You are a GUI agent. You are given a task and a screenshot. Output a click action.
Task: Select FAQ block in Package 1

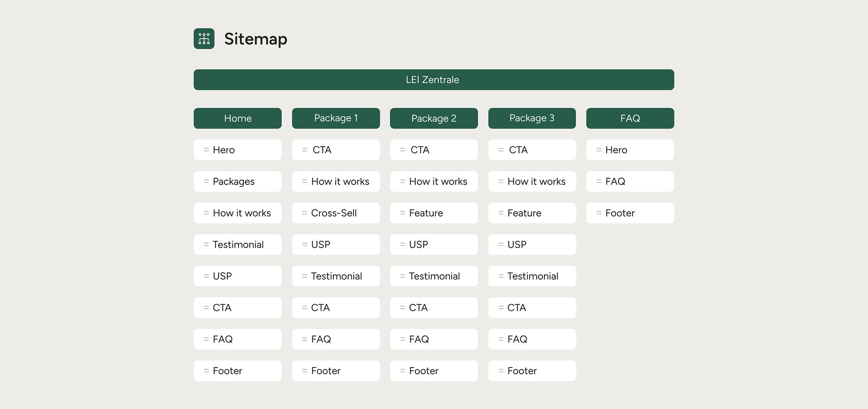pos(336,339)
